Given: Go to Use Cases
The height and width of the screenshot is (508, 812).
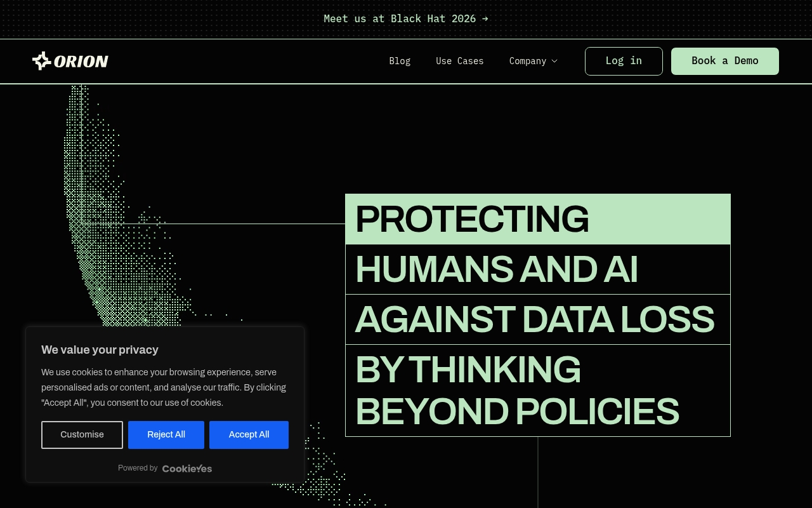Looking at the screenshot, I should point(460,61).
